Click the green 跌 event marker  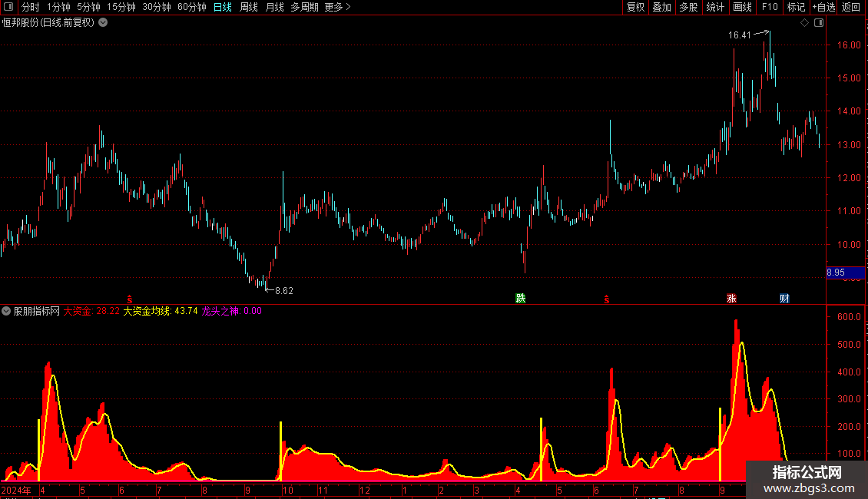[x=520, y=298]
